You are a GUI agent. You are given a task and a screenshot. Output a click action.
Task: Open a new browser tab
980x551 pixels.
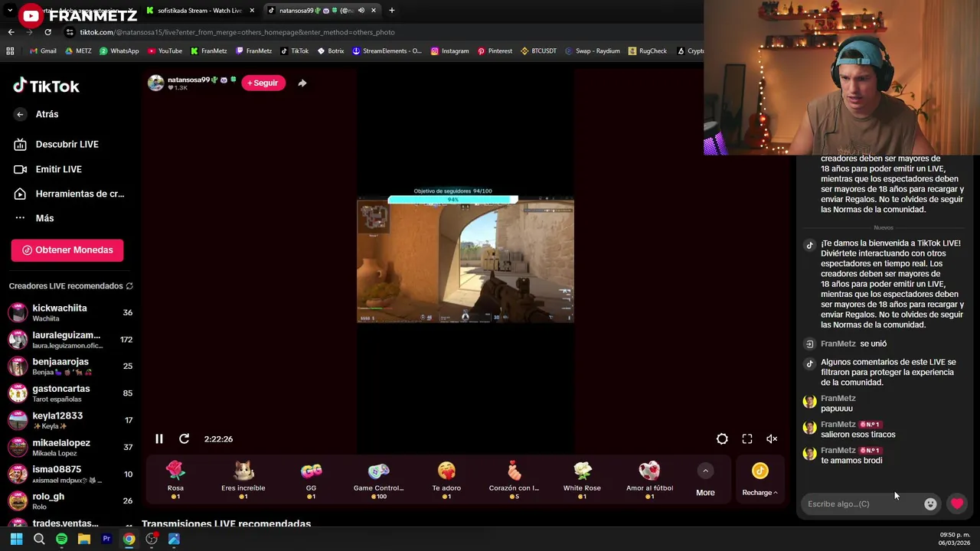[x=391, y=11]
